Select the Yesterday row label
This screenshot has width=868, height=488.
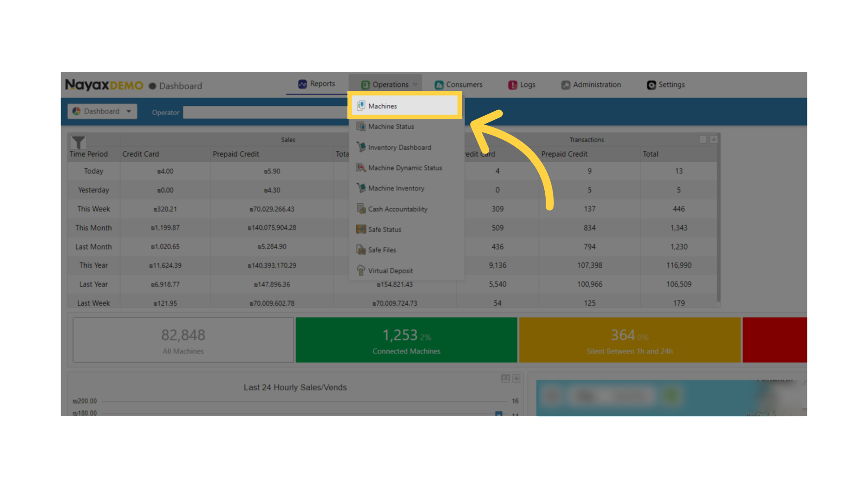coord(94,190)
